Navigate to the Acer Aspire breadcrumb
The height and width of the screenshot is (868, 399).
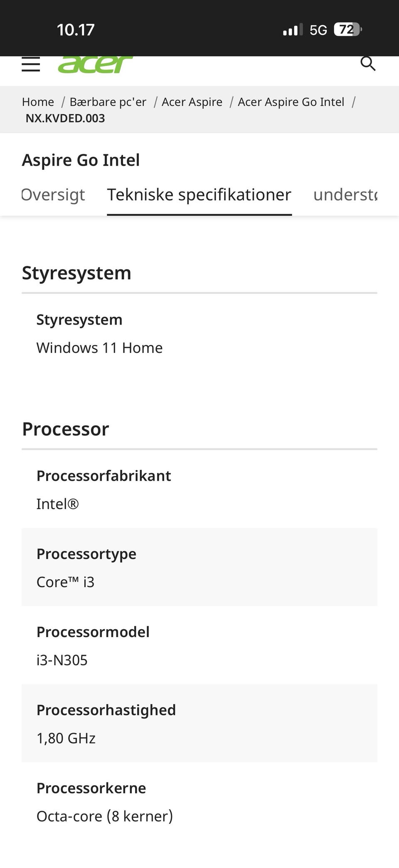coord(192,102)
